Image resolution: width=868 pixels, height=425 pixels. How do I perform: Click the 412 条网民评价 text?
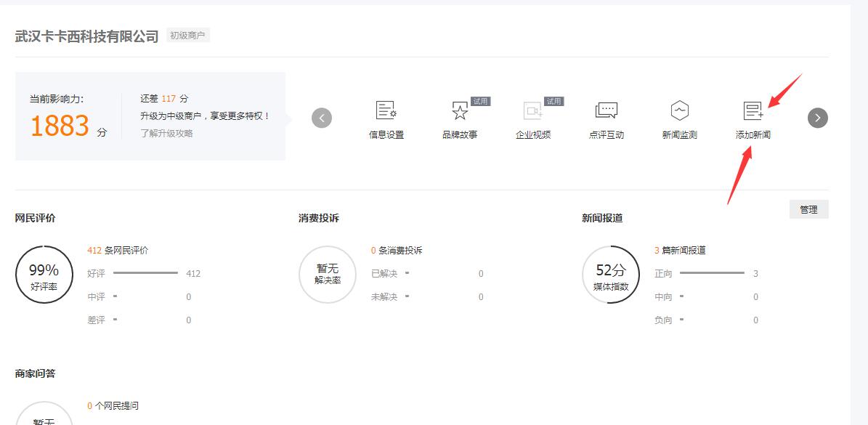pyautogui.click(x=118, y=250)
